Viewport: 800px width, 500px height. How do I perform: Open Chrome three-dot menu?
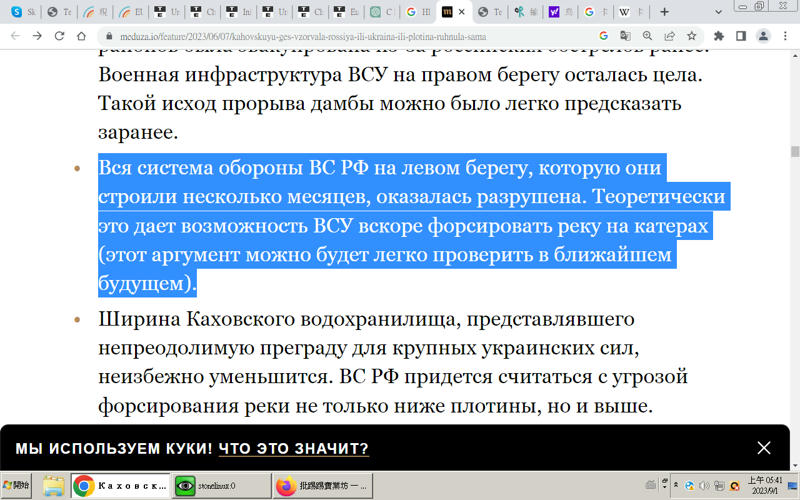pos(785,36)
